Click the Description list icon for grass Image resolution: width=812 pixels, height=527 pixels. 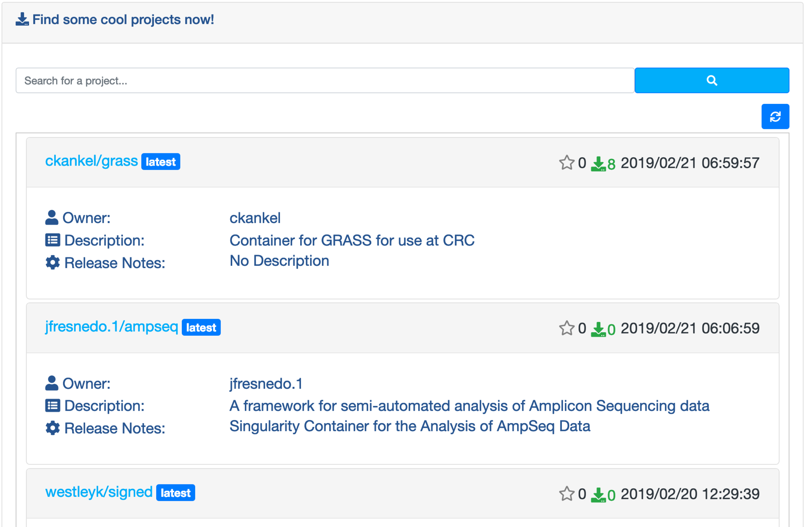(x=52, y=240)
